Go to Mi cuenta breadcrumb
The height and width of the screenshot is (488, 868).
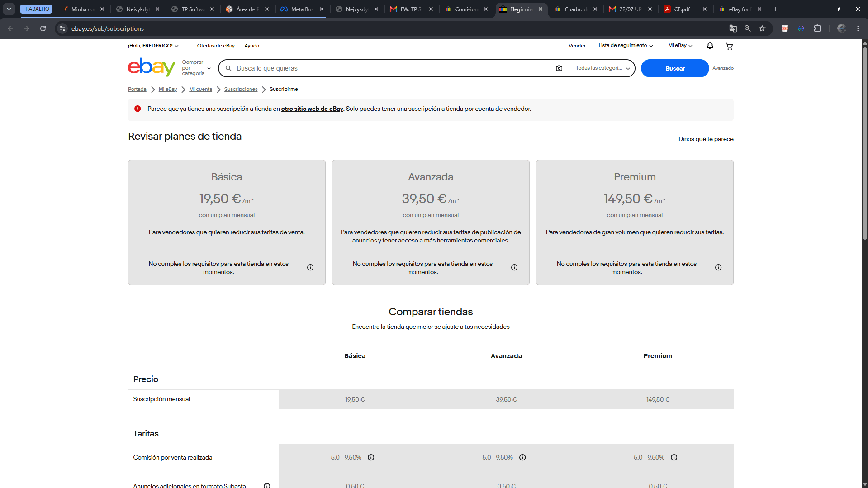[x=200, y=89]
